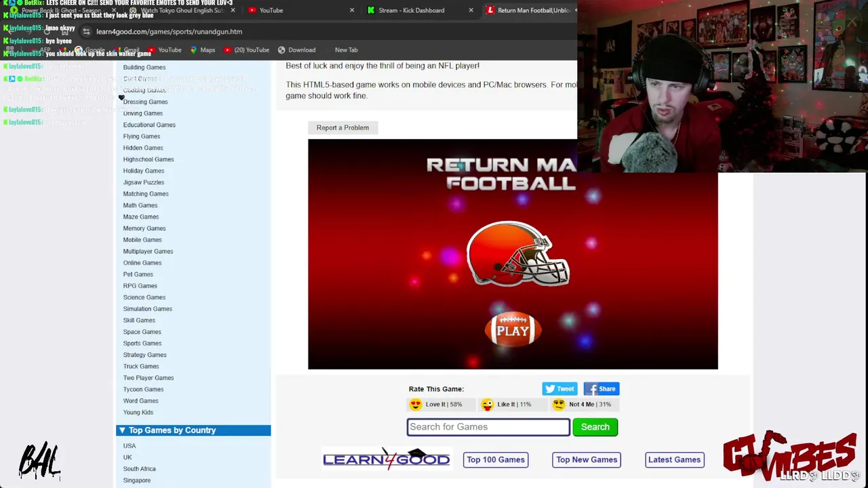Screen dimensions: 868x488
Task: Open Science Games category
Action: point(144,298)
